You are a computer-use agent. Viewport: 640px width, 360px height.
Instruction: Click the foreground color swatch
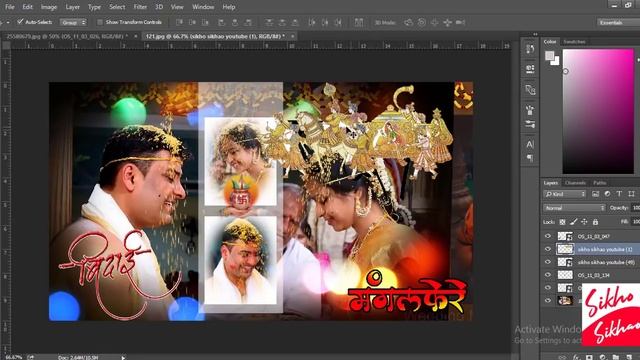pos(550,56)
